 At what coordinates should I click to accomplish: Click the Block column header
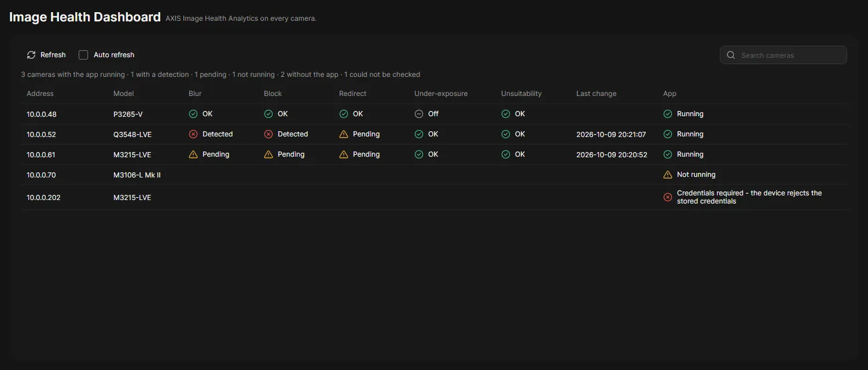point(273,94)
